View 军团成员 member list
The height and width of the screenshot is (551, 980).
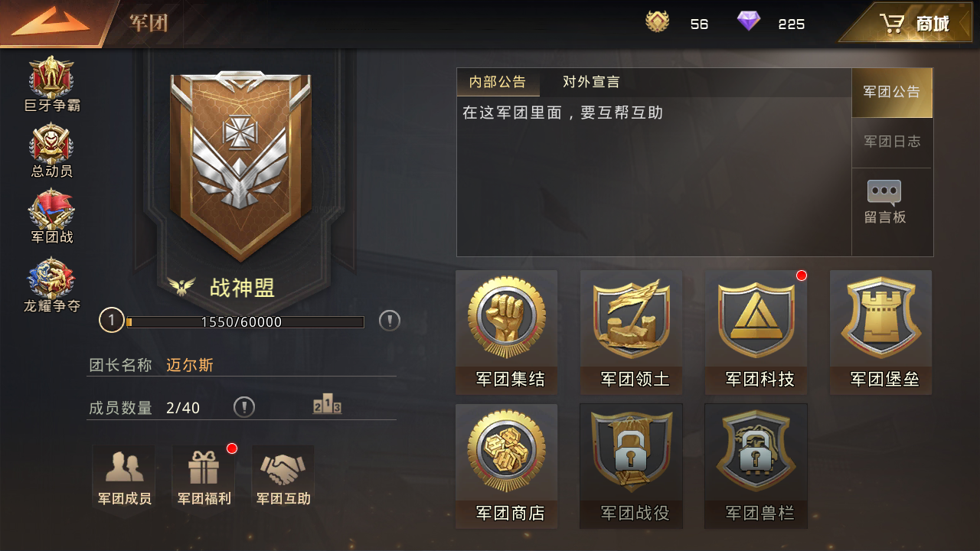tap(124, 478)
